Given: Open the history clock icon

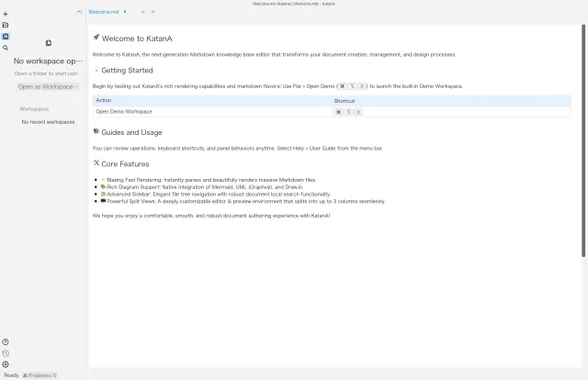Looking at the screenshot, I should pos(6,353).
